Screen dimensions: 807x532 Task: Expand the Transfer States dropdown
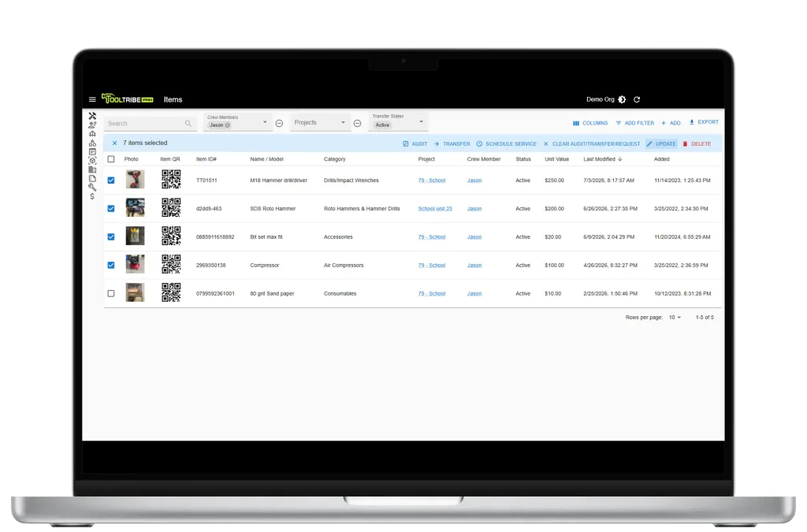click(421, 122)
